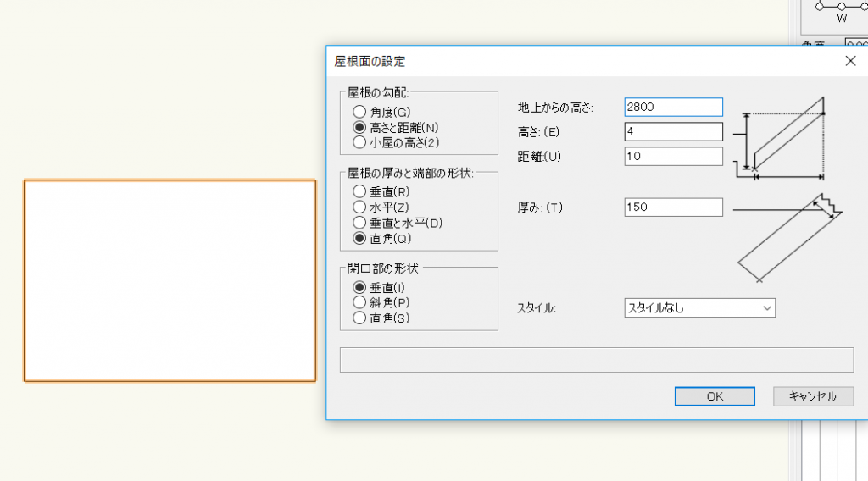
Task: Click the 高さ(E) input field
Action: coord(673,131)
